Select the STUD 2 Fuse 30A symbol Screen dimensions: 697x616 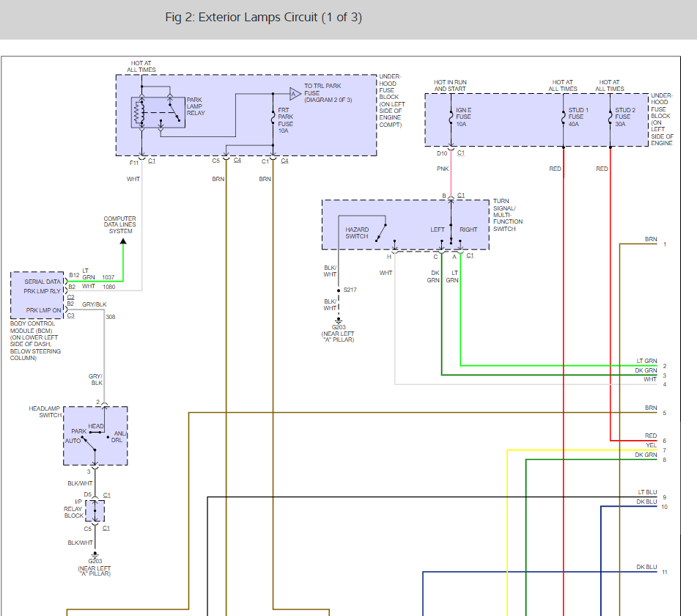click(x=610, y=116)
